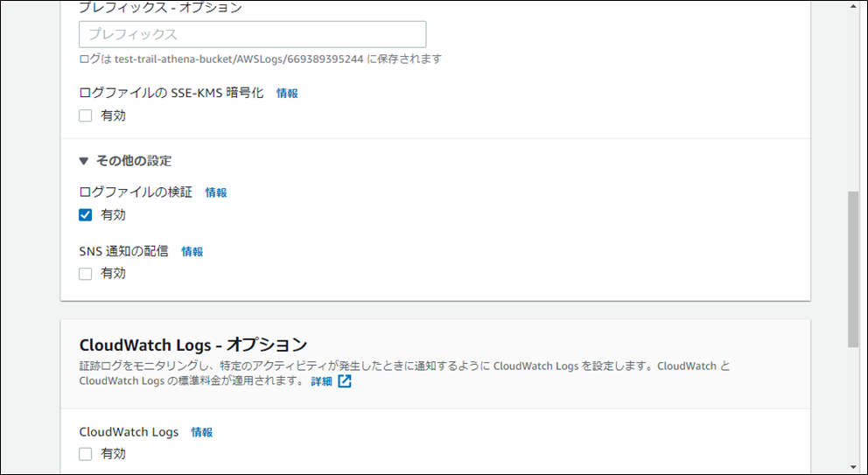Screen dimensions: 868x475
Task: Click the external link icon beside 詳細
Action: (345, 381)
